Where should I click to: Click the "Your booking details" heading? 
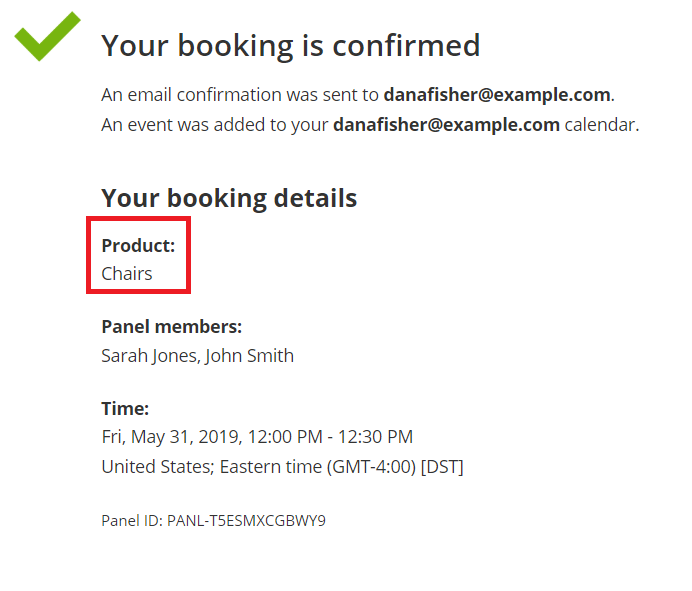coord(229,198)
